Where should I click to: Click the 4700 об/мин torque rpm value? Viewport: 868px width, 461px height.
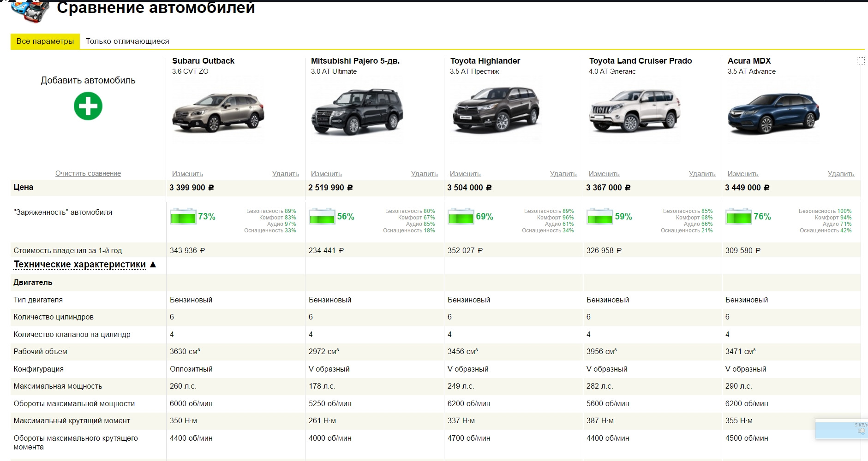click(469, 438)
